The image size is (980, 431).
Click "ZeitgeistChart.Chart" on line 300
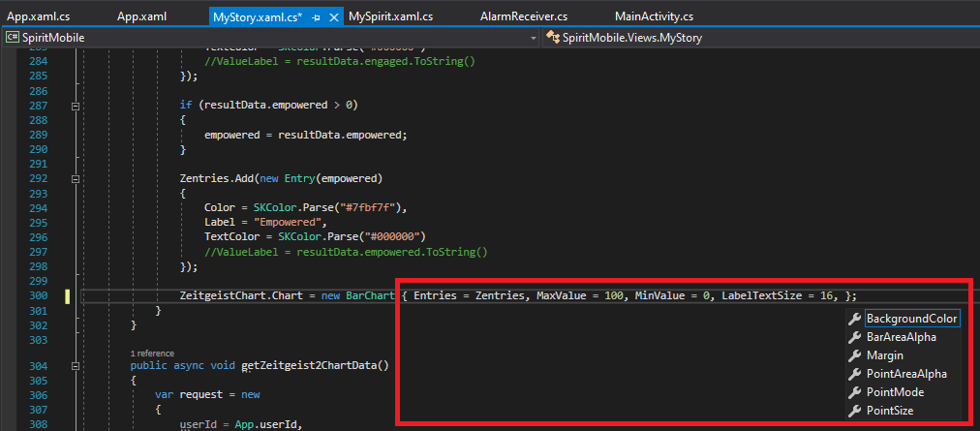click(242, 295)
